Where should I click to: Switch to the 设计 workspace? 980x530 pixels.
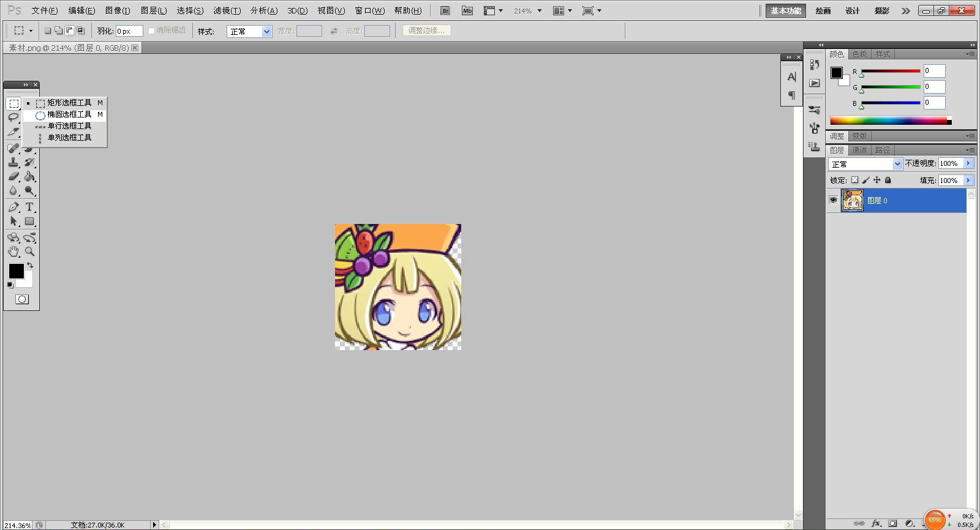coord(853,10)
